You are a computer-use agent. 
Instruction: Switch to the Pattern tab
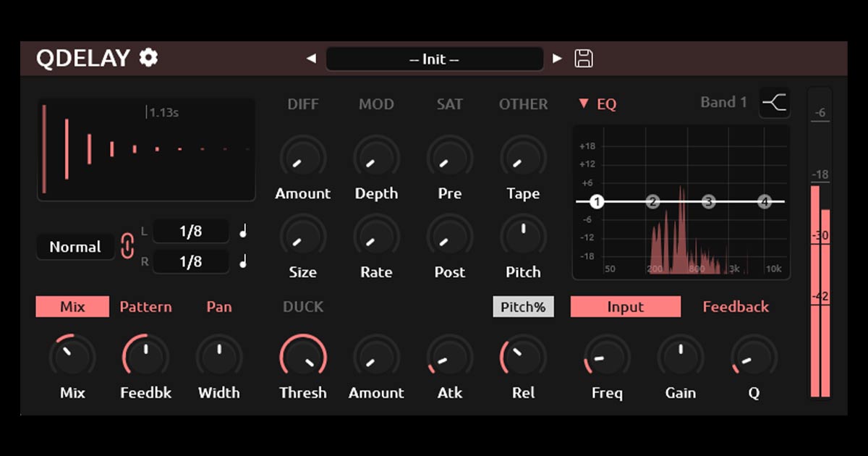[145, 306]
